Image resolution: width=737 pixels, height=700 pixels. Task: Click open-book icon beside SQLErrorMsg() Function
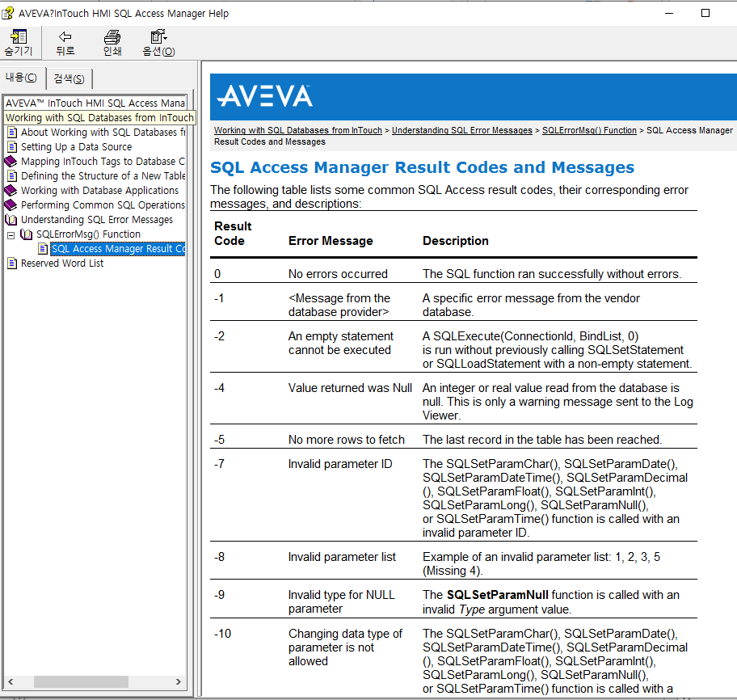(27, 234)
